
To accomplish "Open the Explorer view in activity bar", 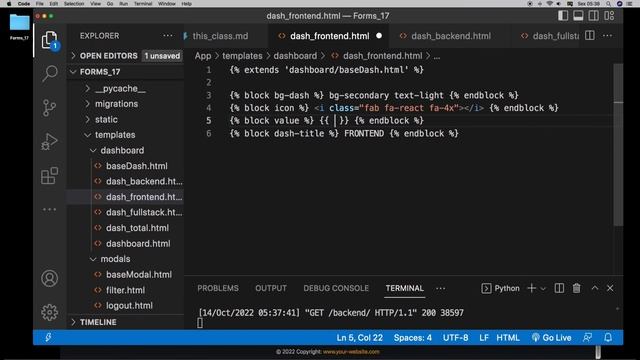I will tap(49, 40).
